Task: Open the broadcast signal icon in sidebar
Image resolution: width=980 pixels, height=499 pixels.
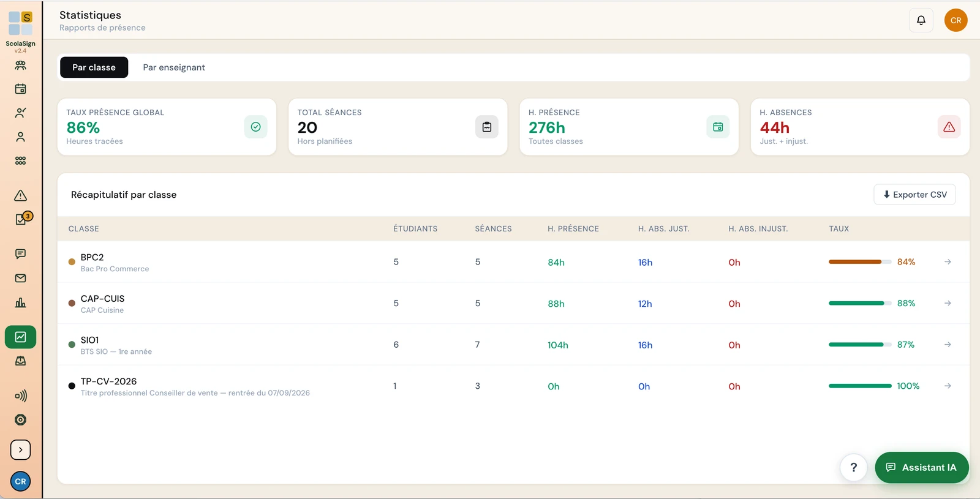Action: [20, 396]
